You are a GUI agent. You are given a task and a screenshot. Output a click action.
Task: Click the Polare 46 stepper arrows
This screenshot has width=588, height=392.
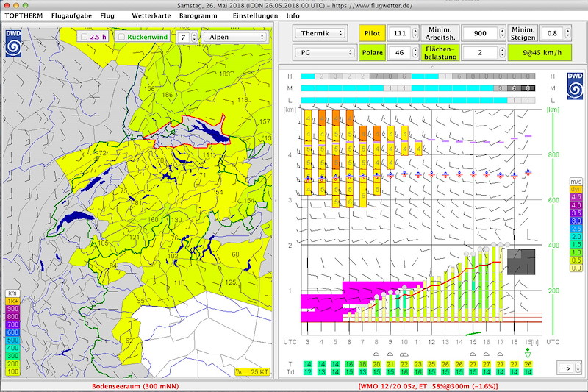pos(415,52)
